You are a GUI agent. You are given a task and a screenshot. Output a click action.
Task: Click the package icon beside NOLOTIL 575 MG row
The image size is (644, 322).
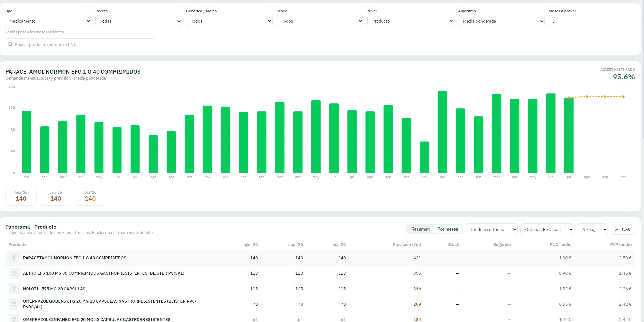pos(14,289)
